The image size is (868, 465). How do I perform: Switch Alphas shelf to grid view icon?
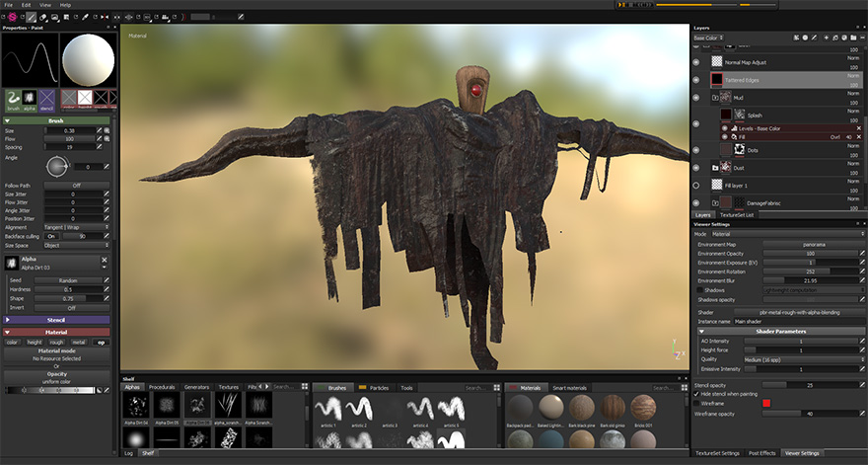point(305,386)
